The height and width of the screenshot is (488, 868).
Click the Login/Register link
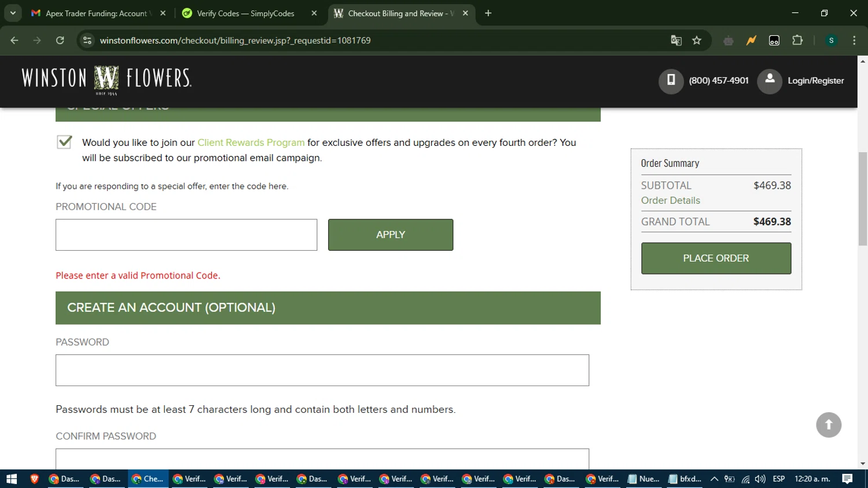tap(815, 81)
